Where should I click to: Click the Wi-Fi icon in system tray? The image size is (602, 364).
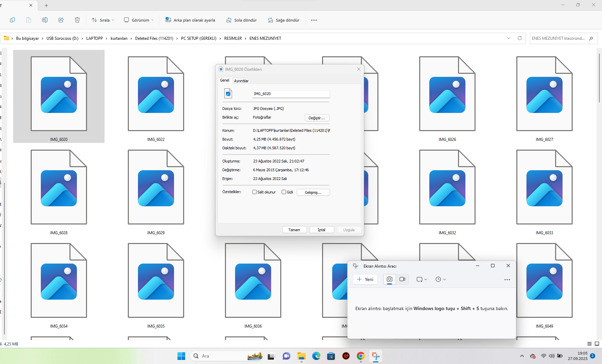[x=543, y=356]
